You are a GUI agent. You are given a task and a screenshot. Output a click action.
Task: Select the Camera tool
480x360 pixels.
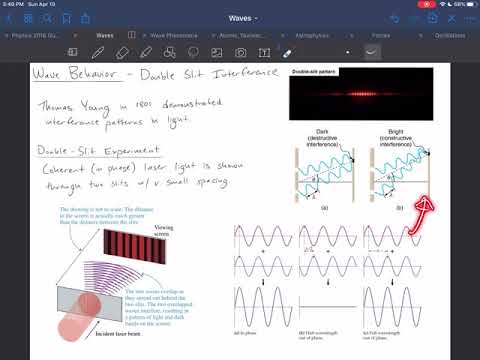(241, 52)
